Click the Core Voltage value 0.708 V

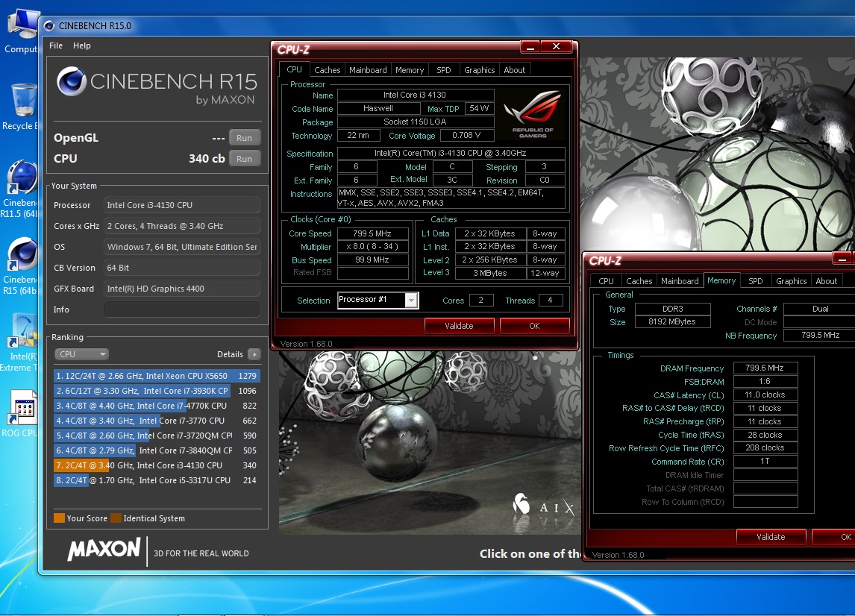point(467,135)
